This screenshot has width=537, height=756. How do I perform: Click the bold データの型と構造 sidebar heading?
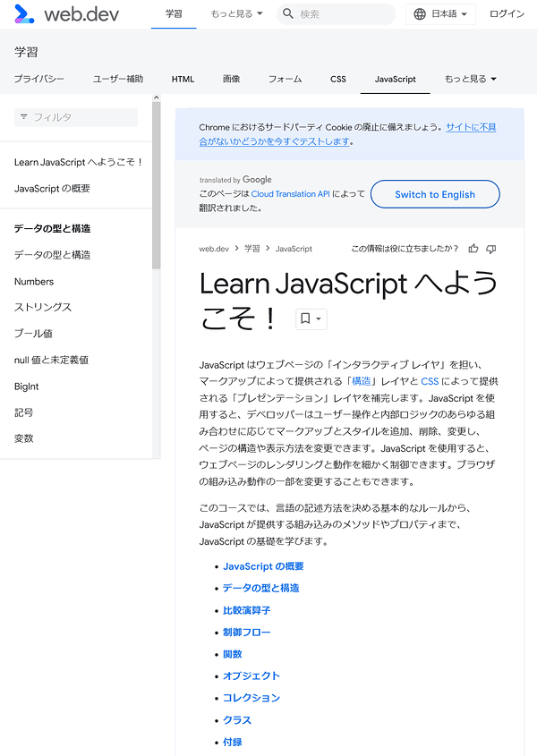[x=52, y=228]
